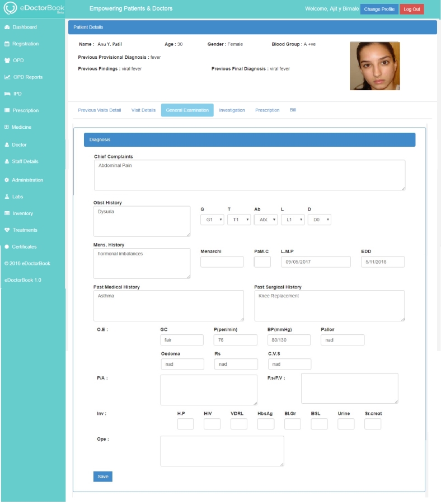Click the Dashboard icon in sidebar
Viewport: 441px width, 504px height.
pyautogui.click(x=7, y=27)
